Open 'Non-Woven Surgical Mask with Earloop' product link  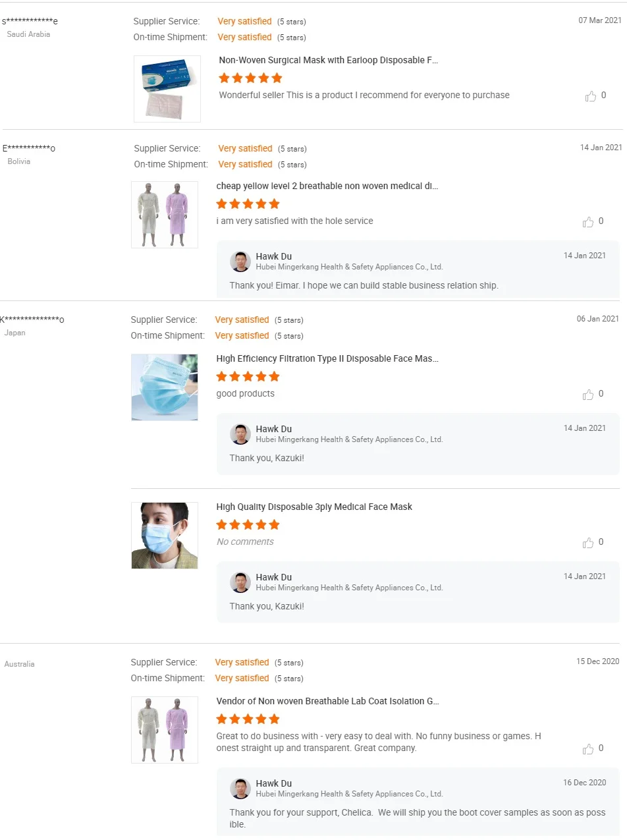point(328,60)
